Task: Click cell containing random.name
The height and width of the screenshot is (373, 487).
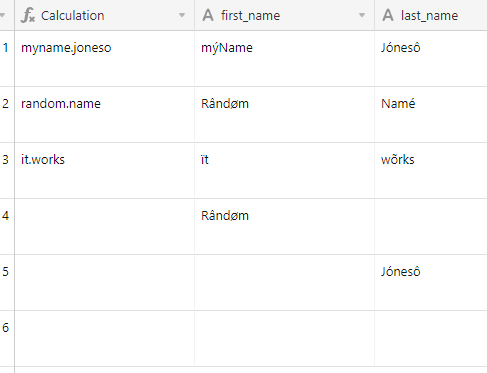Action: coord(105,115)
